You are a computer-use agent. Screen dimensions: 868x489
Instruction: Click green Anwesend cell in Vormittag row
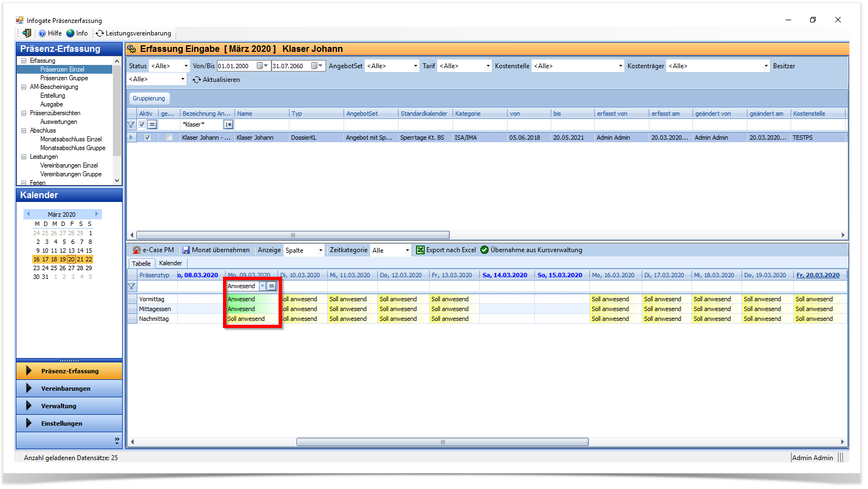pos(252,299)
